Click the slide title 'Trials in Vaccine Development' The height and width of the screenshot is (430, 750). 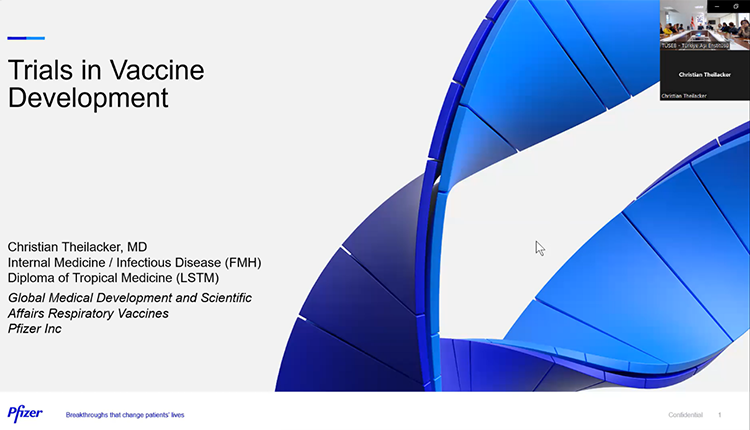[105, 84]
